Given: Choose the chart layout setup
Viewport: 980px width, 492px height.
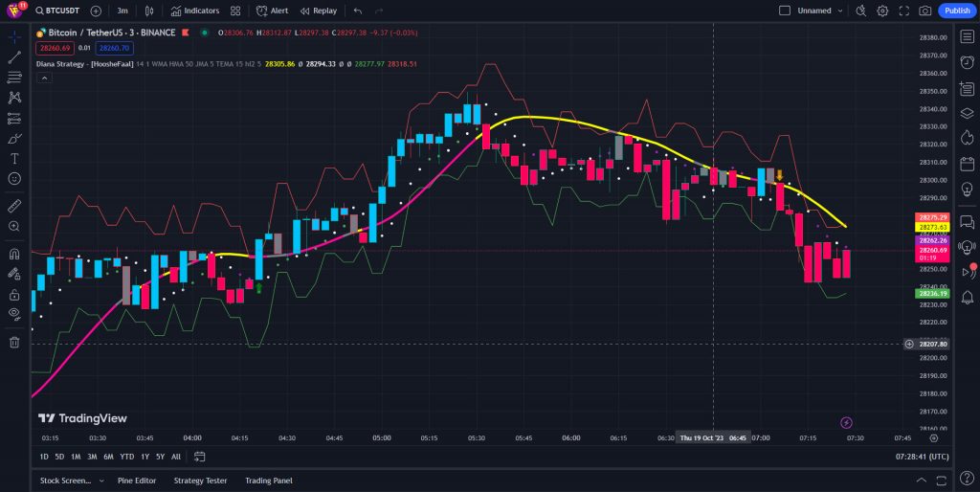Looking at the screenshot, I should point(785,11).
